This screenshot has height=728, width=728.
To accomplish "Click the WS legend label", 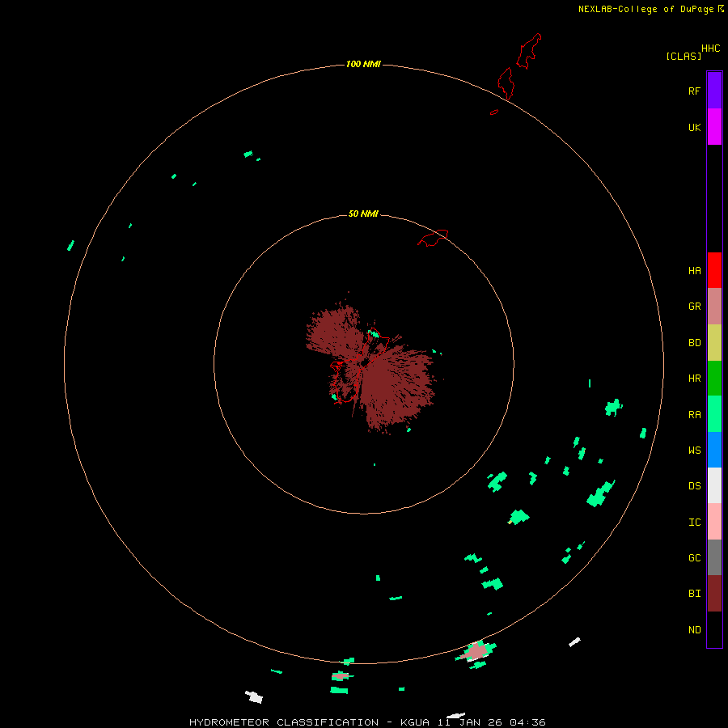I will [694, 450].
